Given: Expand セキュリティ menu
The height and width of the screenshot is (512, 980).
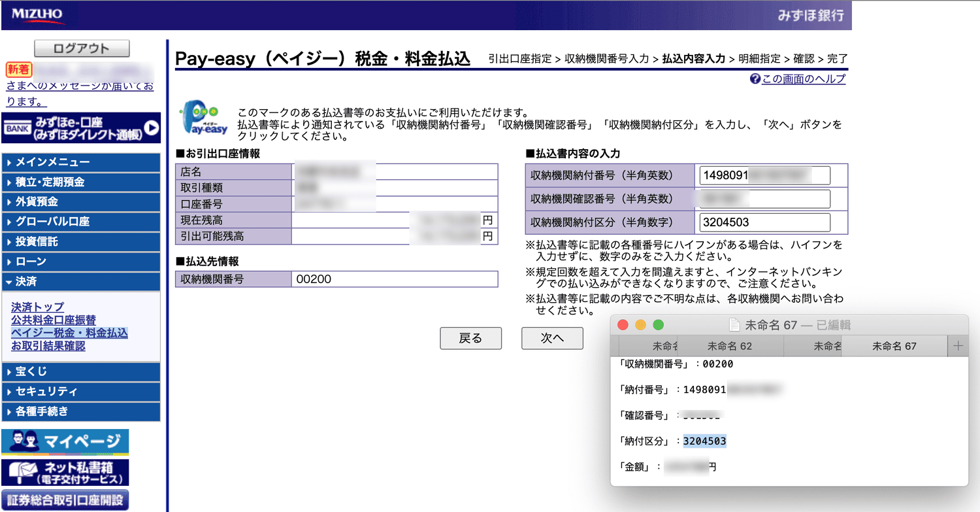Looking at the screenshot, I should click(x=81, y=392).
